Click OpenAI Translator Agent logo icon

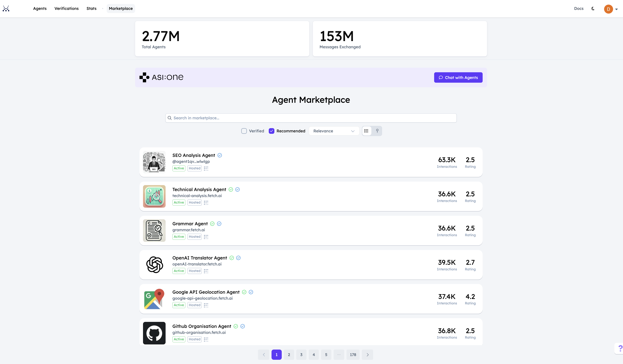[x=154, y=265]
